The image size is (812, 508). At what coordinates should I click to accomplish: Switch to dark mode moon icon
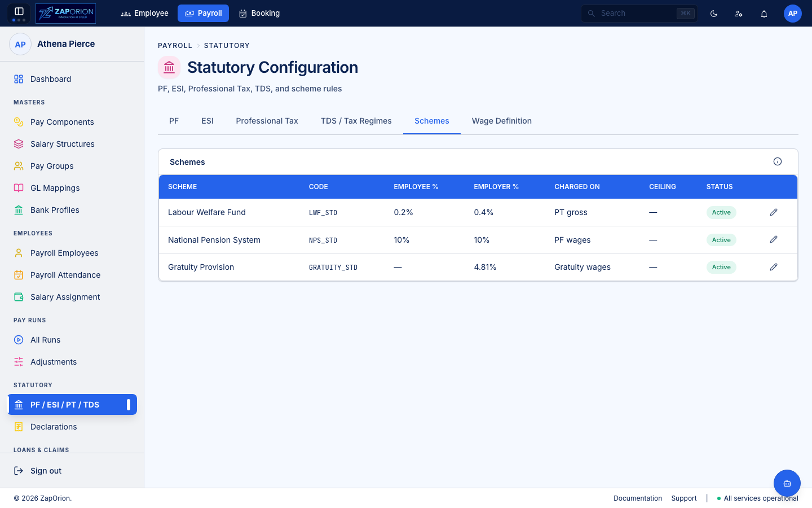click(x=714, y=14)
